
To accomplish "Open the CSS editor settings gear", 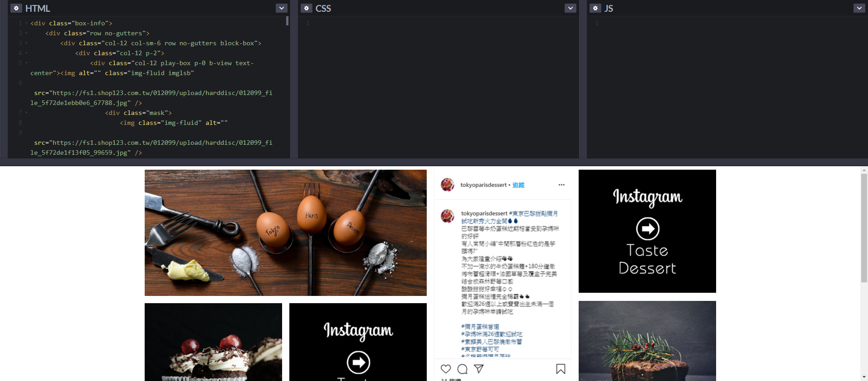I will point(306,8).
